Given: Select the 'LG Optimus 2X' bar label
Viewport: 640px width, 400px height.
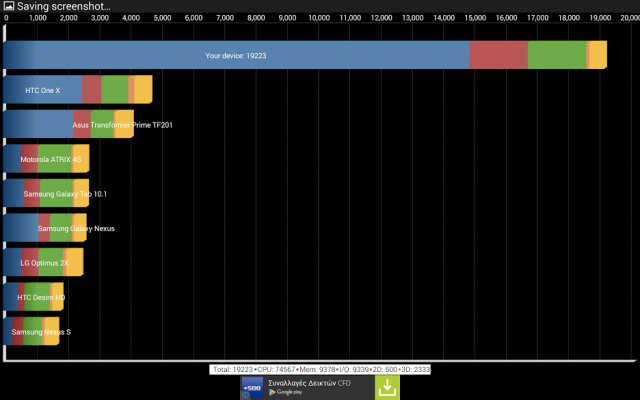Looking at the screenshot, I should 44,263.
